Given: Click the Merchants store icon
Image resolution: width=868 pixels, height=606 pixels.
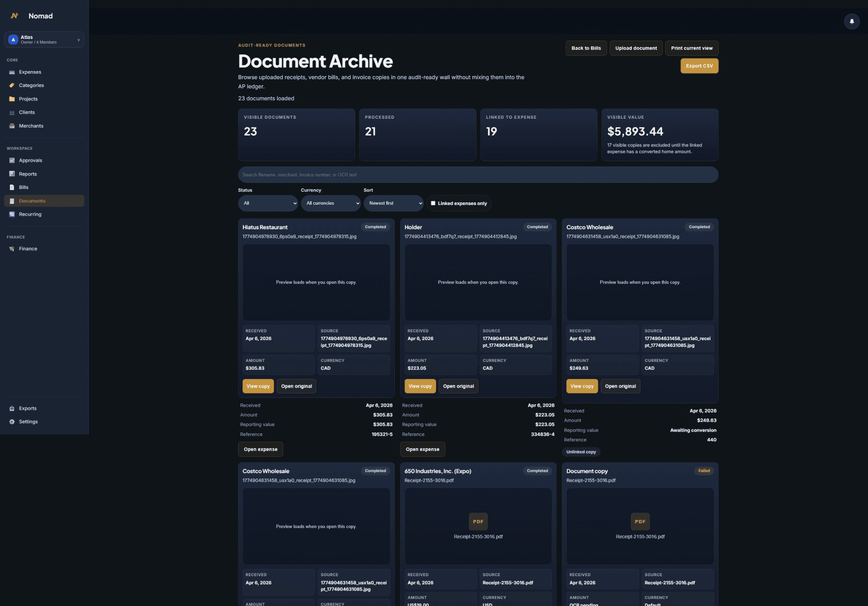Looking at the screenshot, I should click(12, 126).
